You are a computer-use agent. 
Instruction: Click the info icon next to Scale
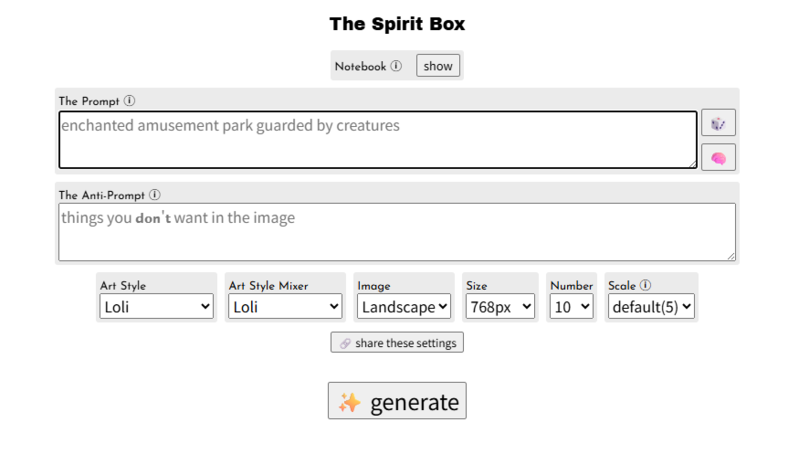(645, 285)
